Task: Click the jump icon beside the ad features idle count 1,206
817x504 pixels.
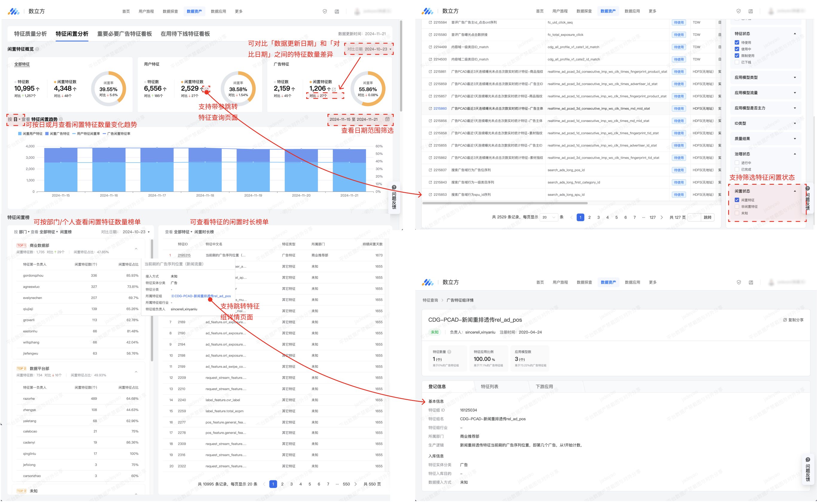Action: point(334,89)
